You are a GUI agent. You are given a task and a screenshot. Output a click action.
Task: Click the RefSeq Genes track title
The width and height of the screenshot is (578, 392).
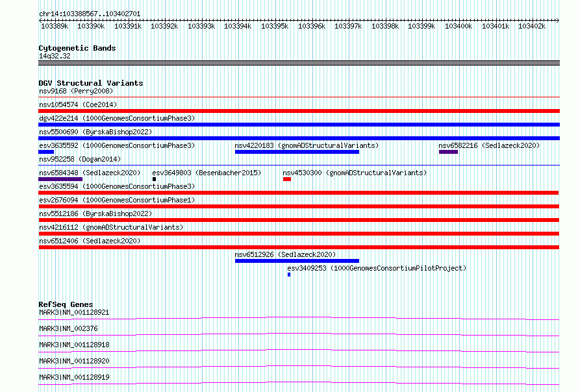pyautogui.click(x=66, y=304)
